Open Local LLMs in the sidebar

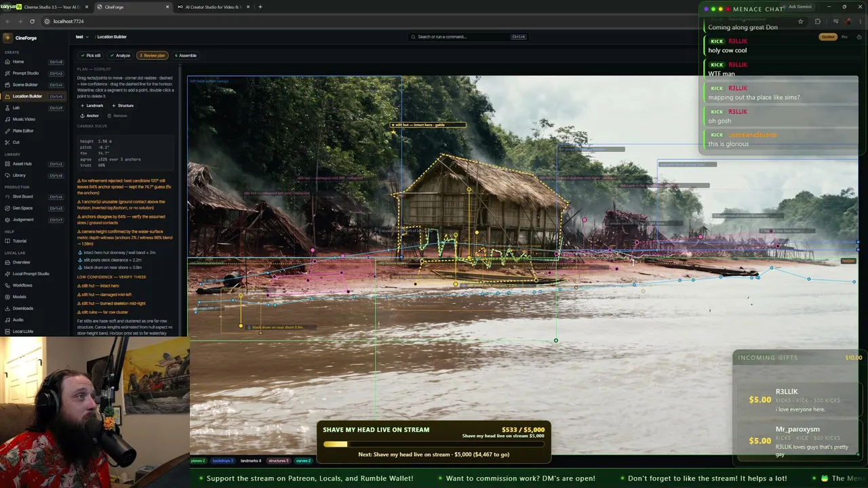tap(23, 331)
